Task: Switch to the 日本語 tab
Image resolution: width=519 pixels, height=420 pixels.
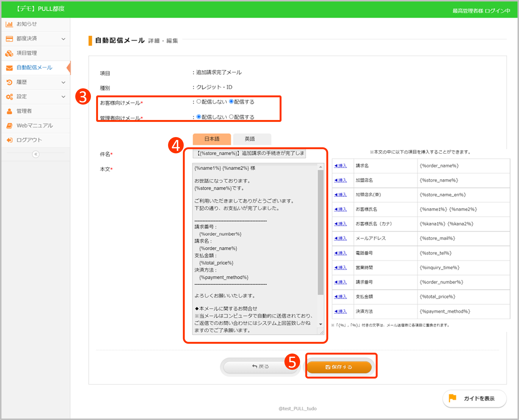Action: point(212,139)
